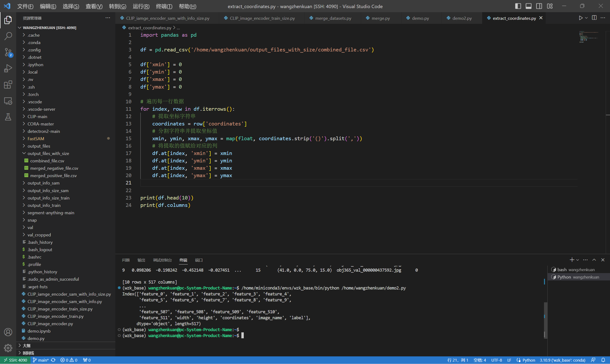
Task: Open the Extensions view
Action: click(x=8, y=85)
